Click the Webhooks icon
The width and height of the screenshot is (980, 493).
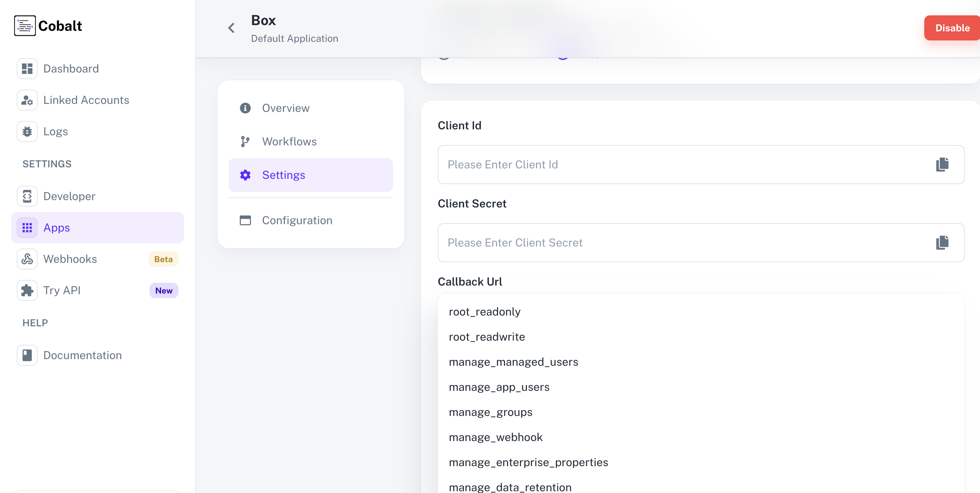(27, 259)
